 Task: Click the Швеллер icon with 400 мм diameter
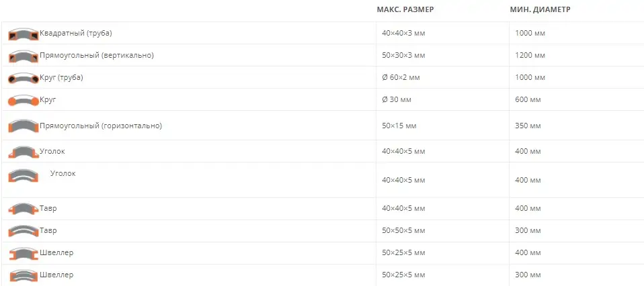24,254
